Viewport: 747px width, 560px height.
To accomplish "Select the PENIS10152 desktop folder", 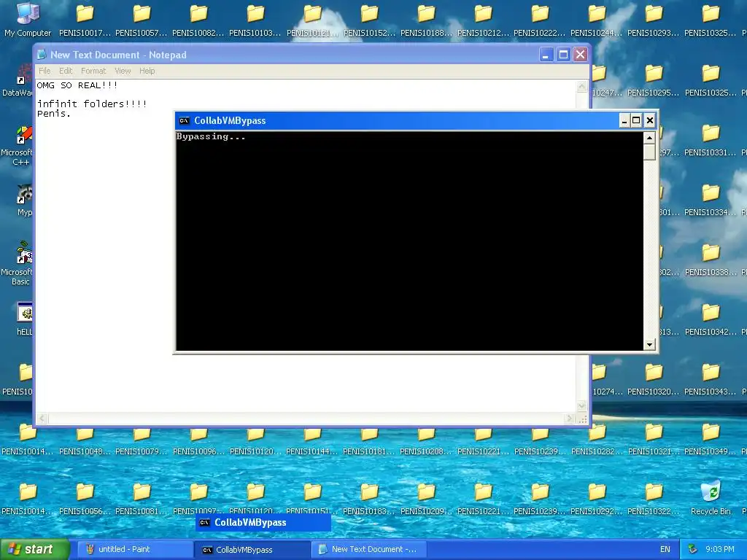I will click(369, 20).
